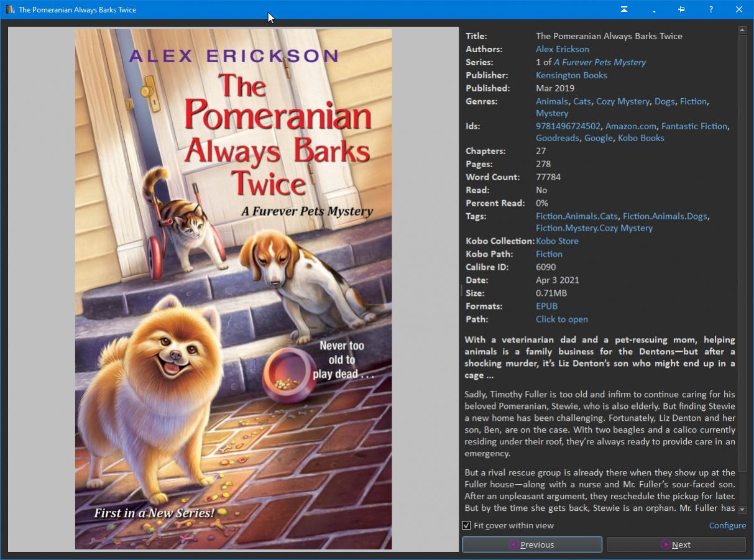Click the question mark help icon
This screenshot has width=754, height=560.
710,9
